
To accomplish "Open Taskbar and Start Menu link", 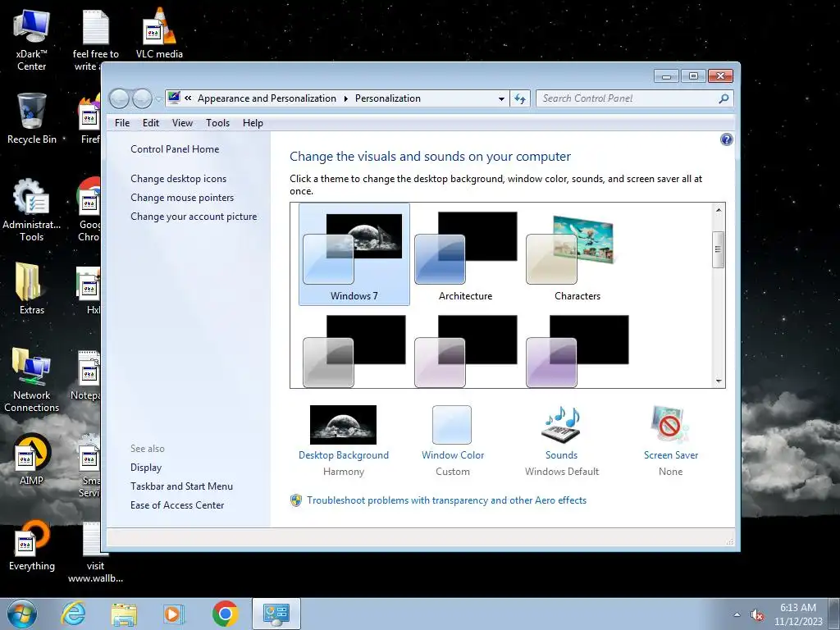I will pos(181,486).
